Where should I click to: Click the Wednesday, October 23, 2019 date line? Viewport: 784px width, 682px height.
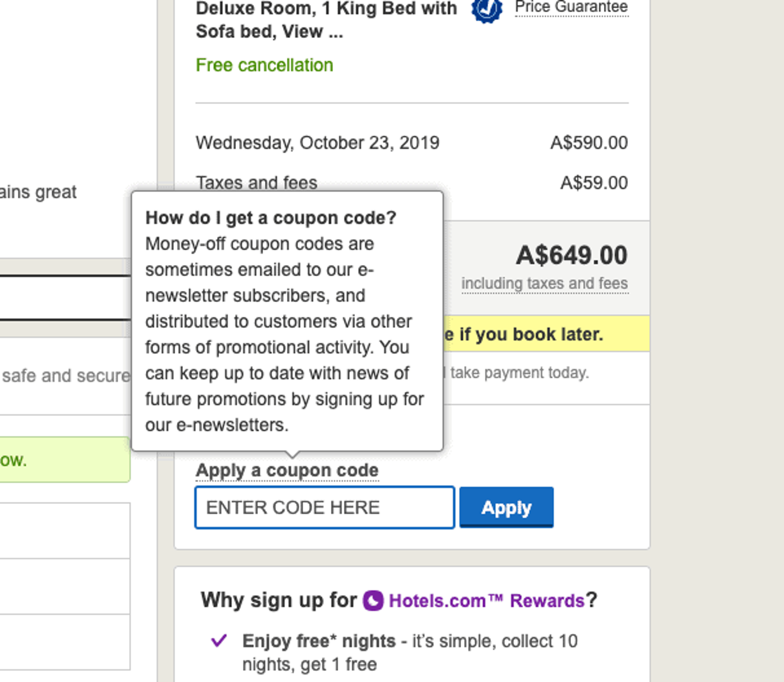pos(317,143)
